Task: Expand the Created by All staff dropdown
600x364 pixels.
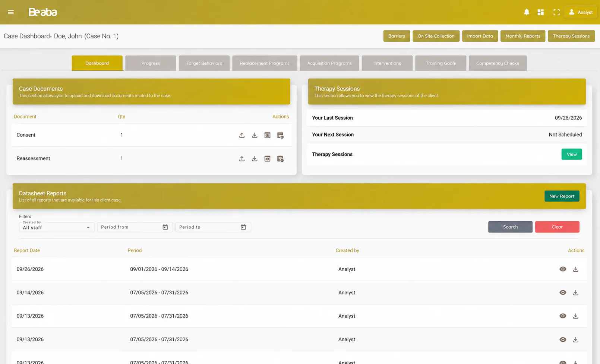Action: click(x=57, y=227)
